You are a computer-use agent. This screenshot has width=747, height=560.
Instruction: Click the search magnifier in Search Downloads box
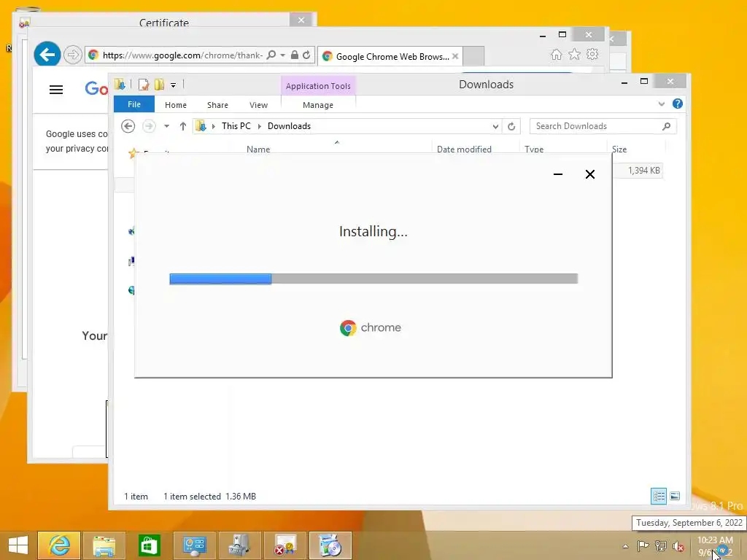(x=666, y=126)
